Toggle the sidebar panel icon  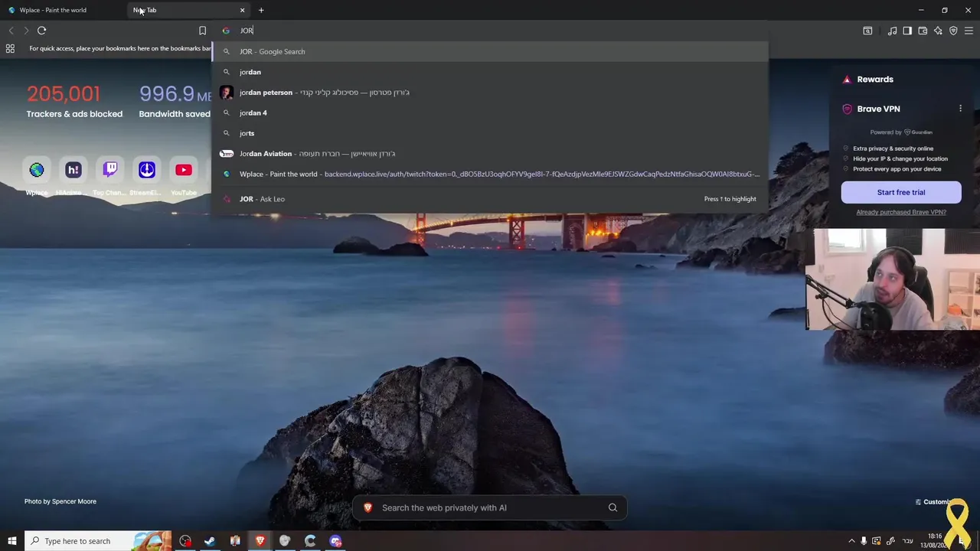pos(907,31)
